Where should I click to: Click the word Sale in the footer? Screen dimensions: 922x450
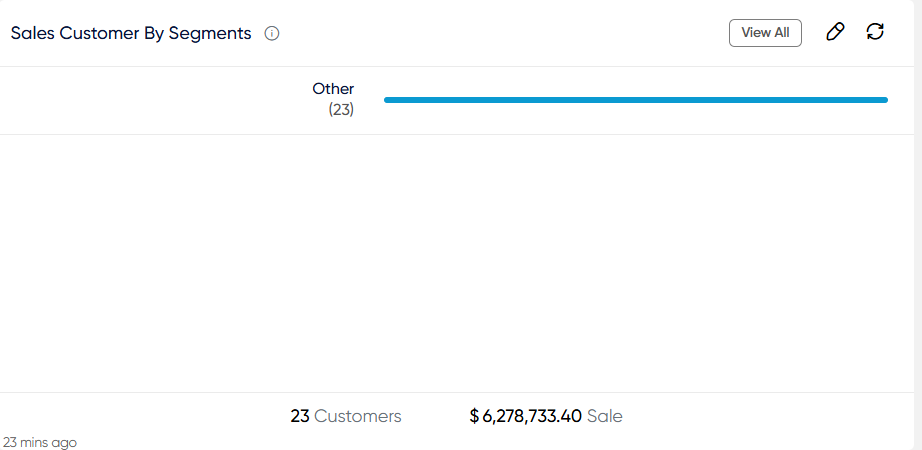pos(604,416)
